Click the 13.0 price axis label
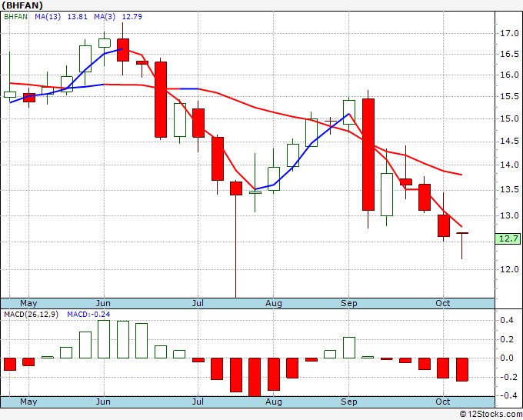 (509, 215)
